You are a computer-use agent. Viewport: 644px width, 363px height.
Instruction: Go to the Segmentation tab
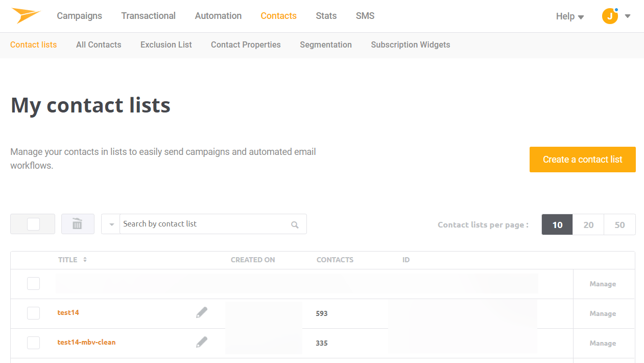click(x=326, y=44)
